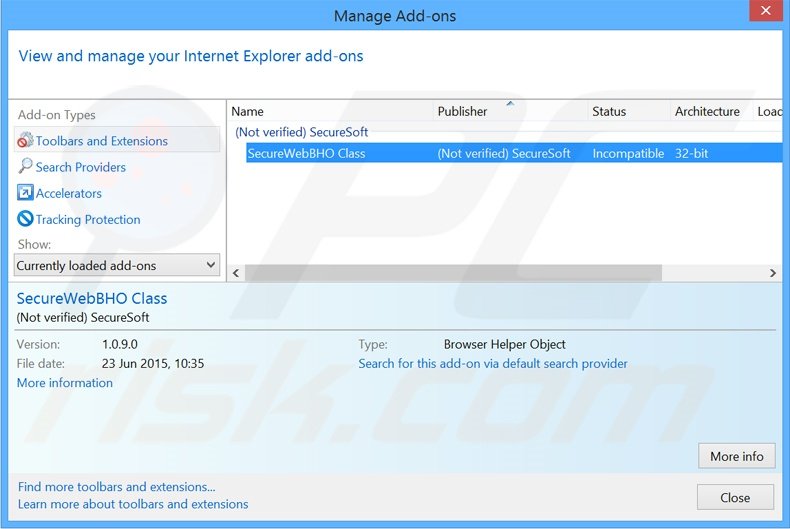
Task: Click the Browser Helper Object type value
Action: 504,344
